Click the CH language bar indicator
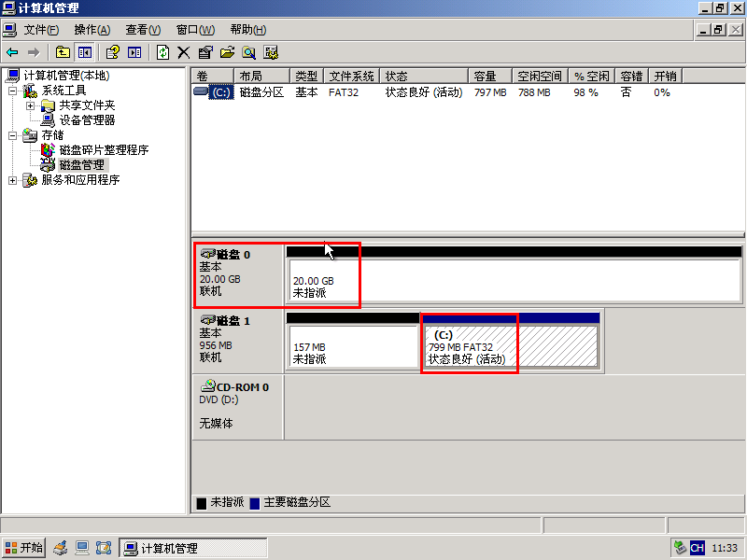747x560 pixels. [697, 548]
